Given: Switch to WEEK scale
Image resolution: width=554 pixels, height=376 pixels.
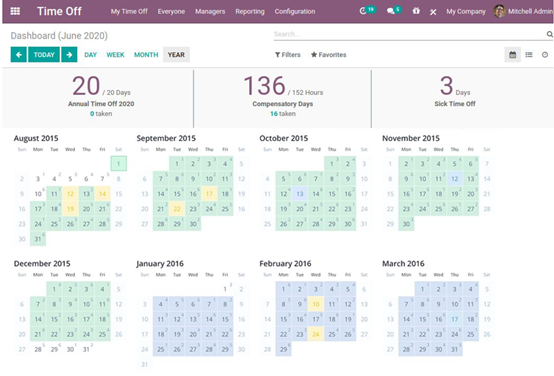Looking at the screenshot, I should [115, 55].
